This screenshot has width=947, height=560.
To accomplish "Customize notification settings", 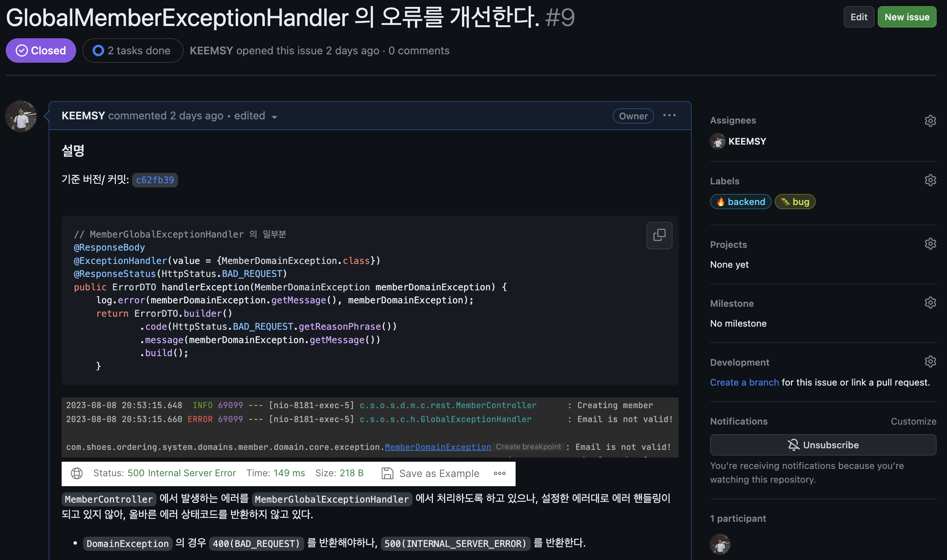I will (913, 421).
